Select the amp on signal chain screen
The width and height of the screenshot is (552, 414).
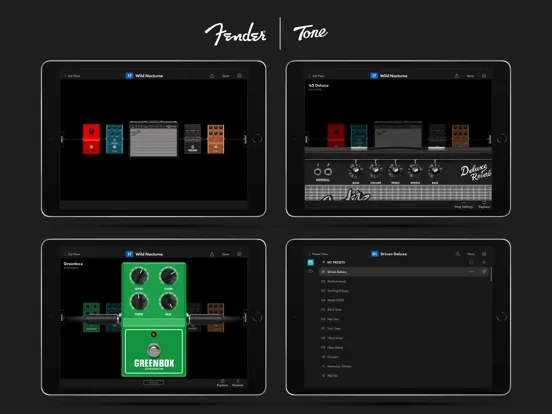click(x=153, y=139)
